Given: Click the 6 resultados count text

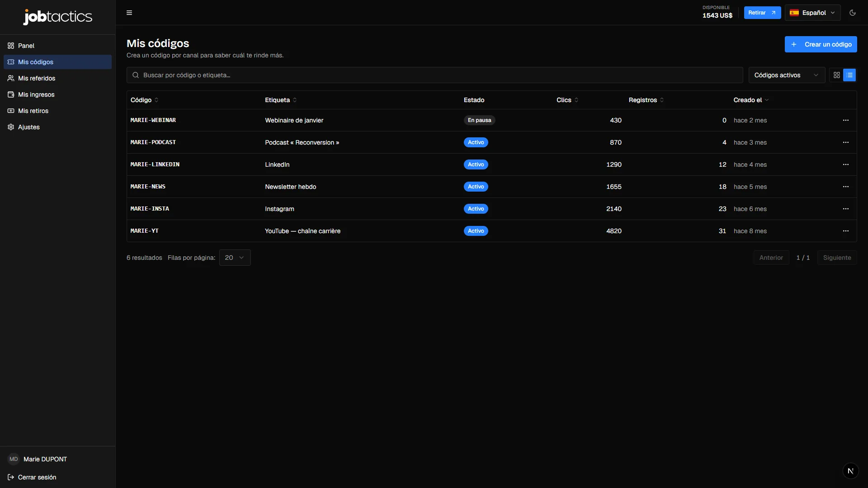Looking at the screenshot, I should [x=144, y=258].
